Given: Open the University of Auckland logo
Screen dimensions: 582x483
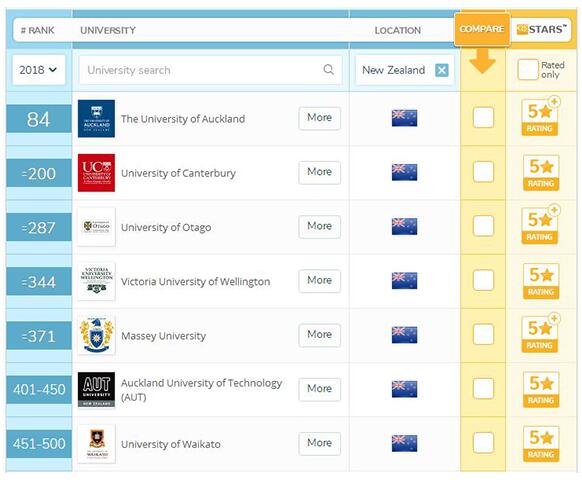Looking at the screenshot, I should coord(97,119).
